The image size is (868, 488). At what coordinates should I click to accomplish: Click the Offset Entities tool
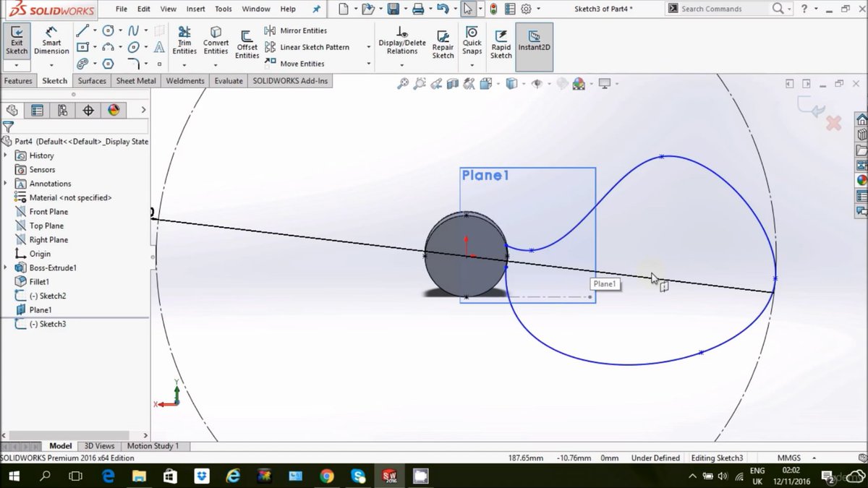click(x=247, y=45)
